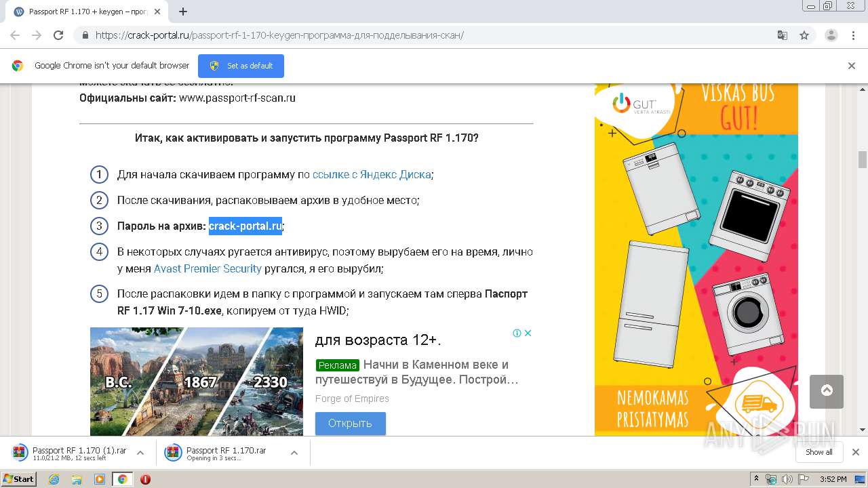Viewport: 868px width, 488px height.
Task: View site security lock info
Action: (85, 35)
